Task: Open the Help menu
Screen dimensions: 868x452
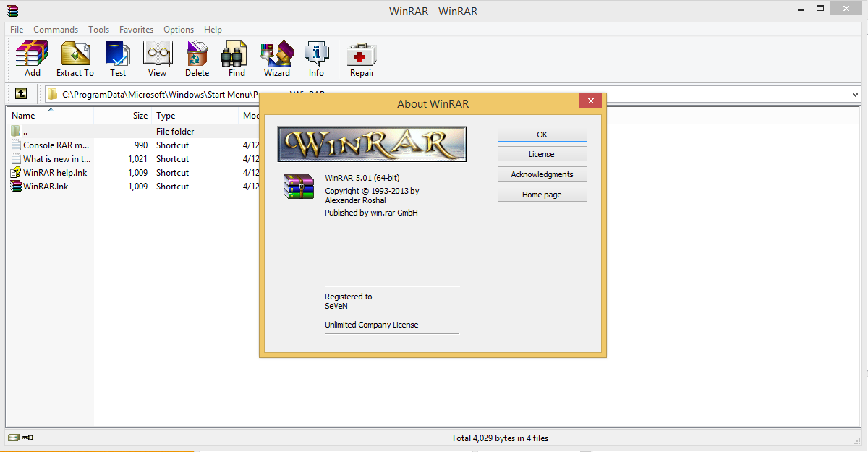Action: tap(213, 30)
